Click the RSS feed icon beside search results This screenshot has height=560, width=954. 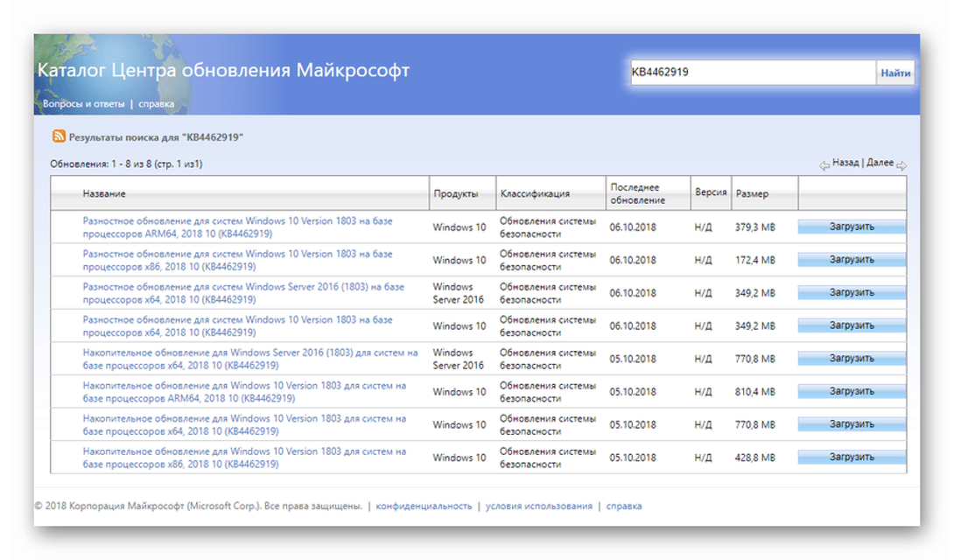(x=59, y=136)
